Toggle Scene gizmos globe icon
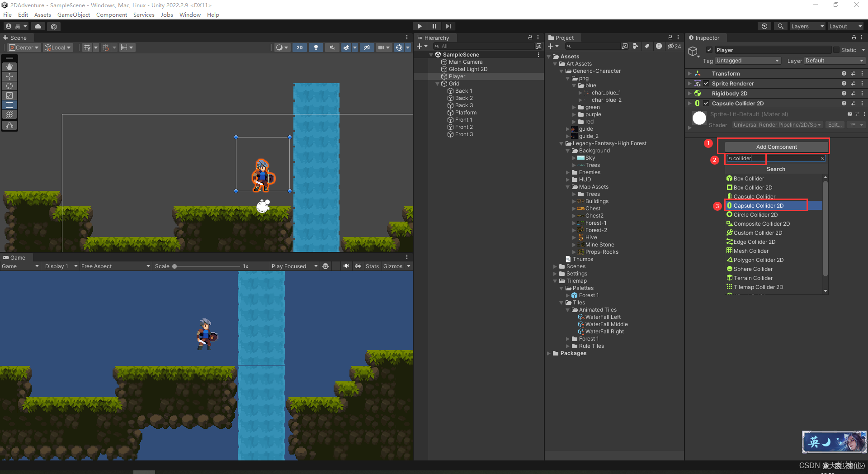The width and height of the screenshot is (868, 474). click(399, 47)
